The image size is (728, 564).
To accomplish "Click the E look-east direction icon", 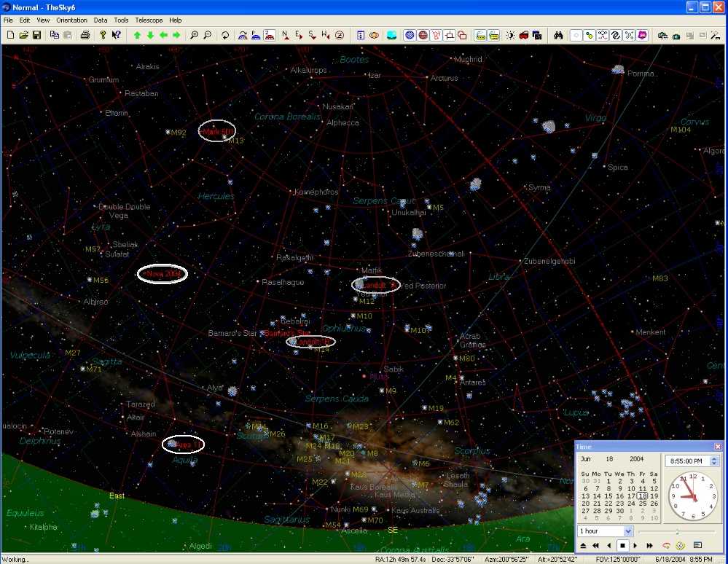I will click(x=297, y=34).
